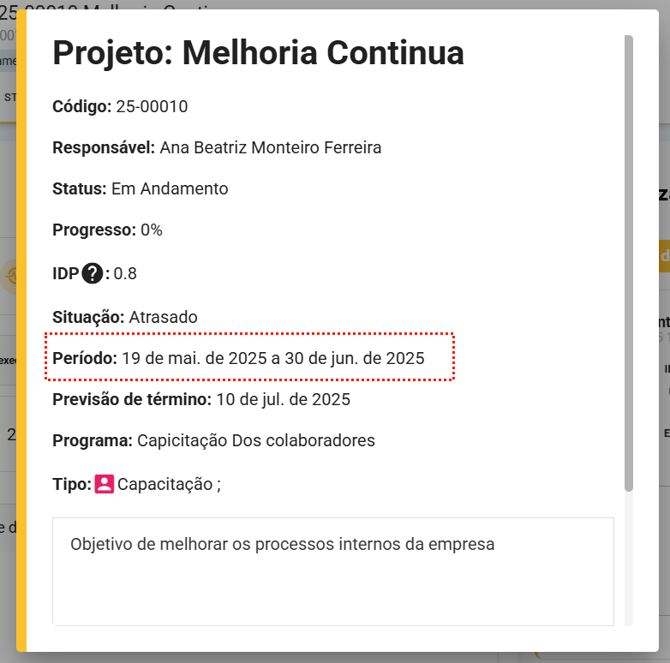Click the Progresso 0% value

point(151,230)
